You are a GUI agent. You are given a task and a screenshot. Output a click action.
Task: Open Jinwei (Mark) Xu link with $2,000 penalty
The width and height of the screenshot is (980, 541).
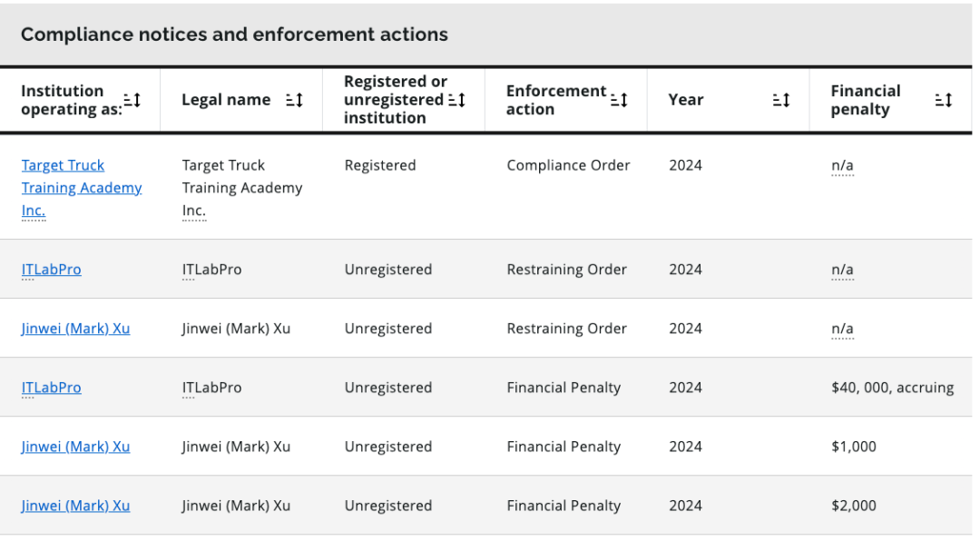coord(75,506)
